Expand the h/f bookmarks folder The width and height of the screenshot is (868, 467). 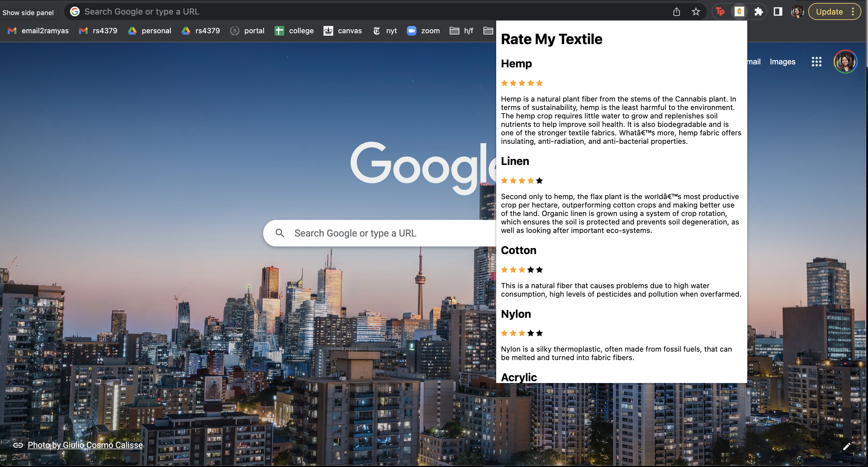461,31
